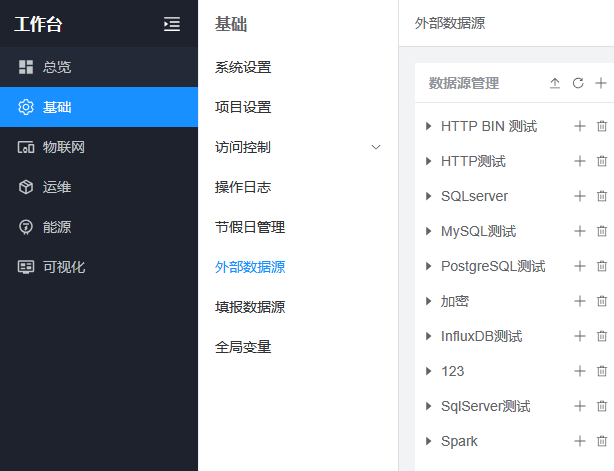Select the 123 data source item
This screenshot has height=471, width=614.
(452, 372)
